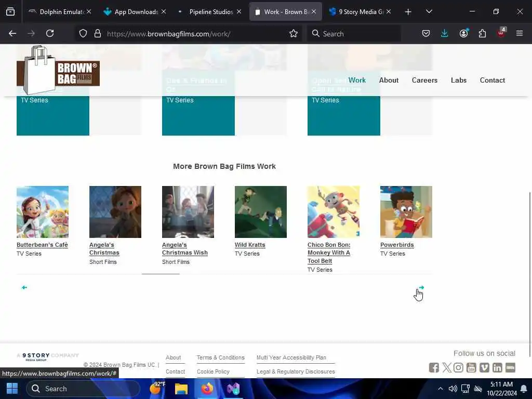Reload the current page

(50, 33)
